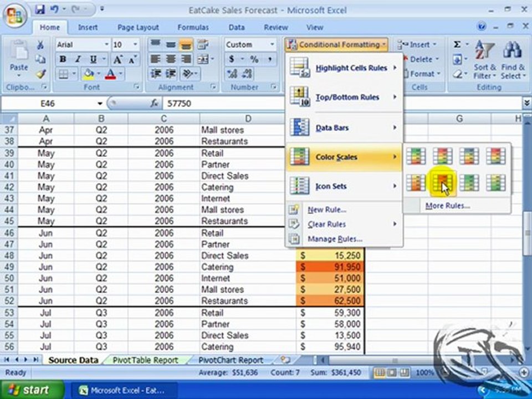Expand the formula bar
The image size is (532, 399).
point(526,103)
